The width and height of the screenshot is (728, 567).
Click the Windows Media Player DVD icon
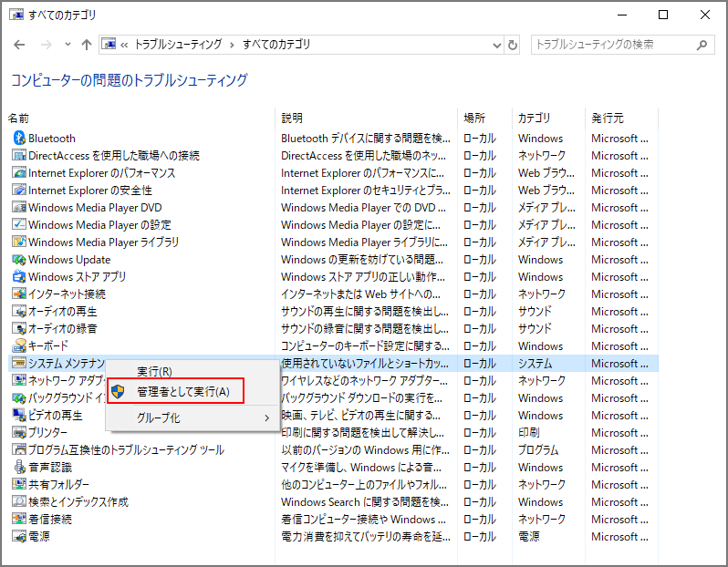coord(19,208)
